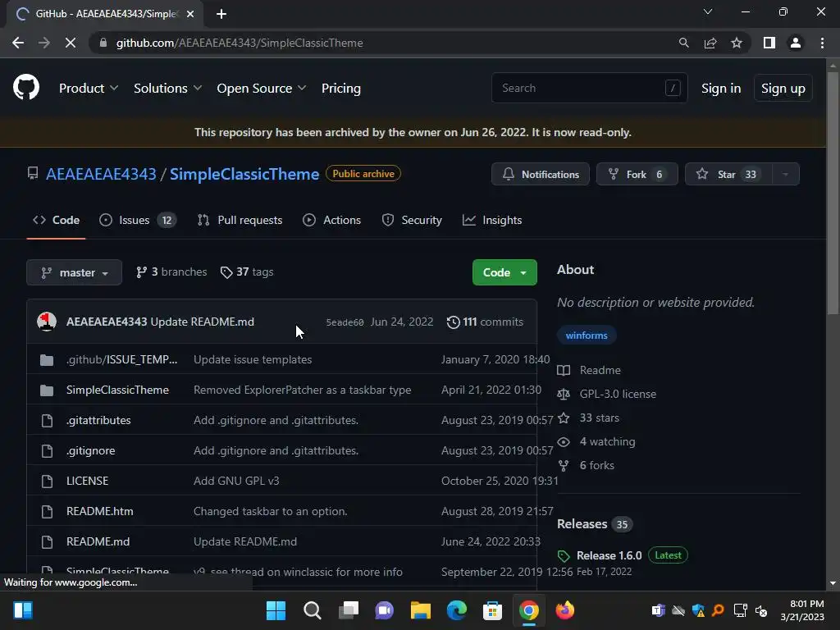Screen dimensions: 840x630
Task: Open the .gitattributes file
Action: click(x=98, y=421)
